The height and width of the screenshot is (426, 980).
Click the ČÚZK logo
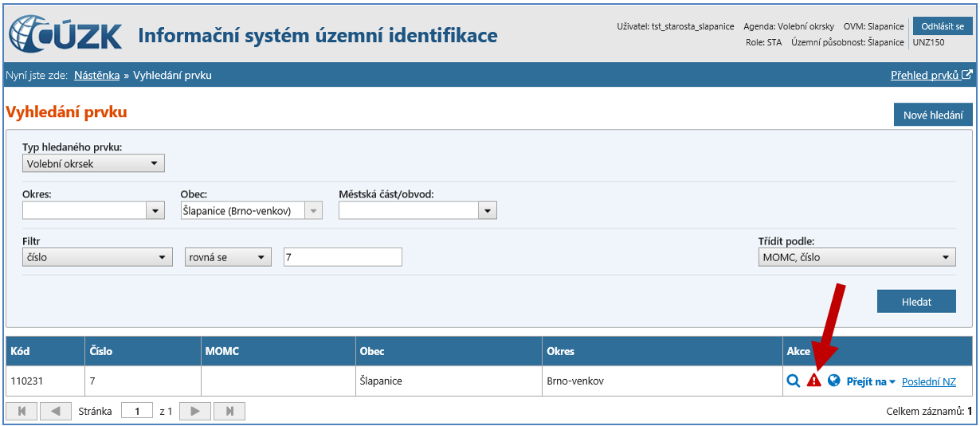[x=65, y=36]
